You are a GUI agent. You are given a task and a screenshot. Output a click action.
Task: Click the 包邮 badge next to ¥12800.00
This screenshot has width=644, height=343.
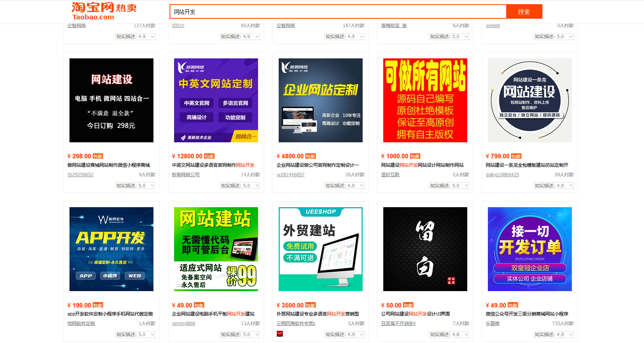coord(209,156)
